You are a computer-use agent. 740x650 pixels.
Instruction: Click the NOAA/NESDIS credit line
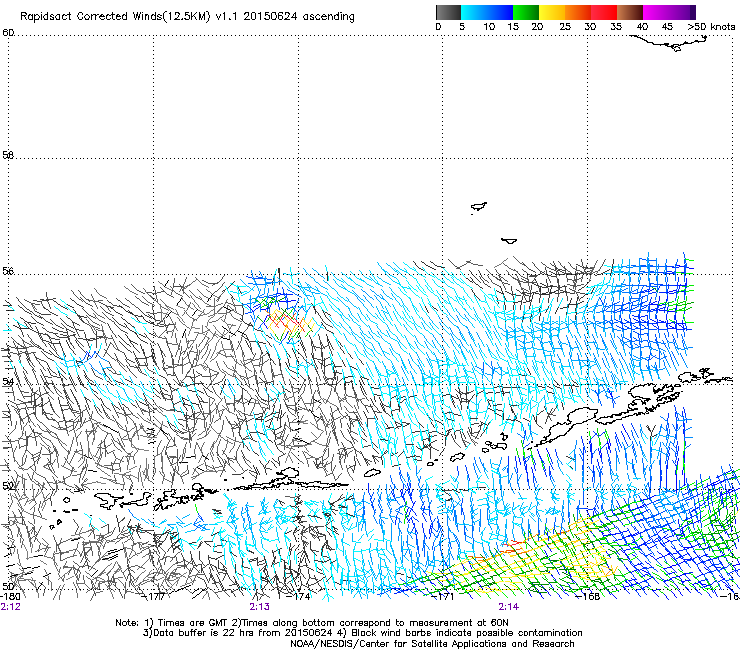click(x=432, y=644)
